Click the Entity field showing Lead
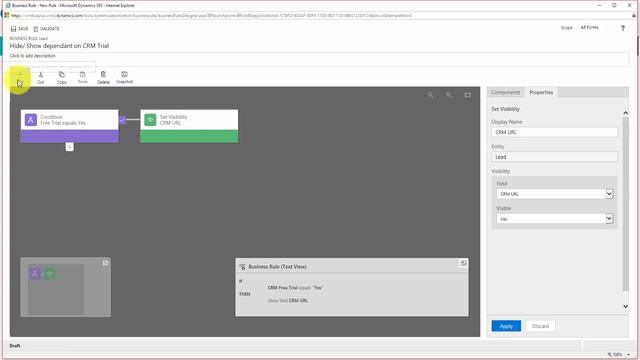 point(554,157)
